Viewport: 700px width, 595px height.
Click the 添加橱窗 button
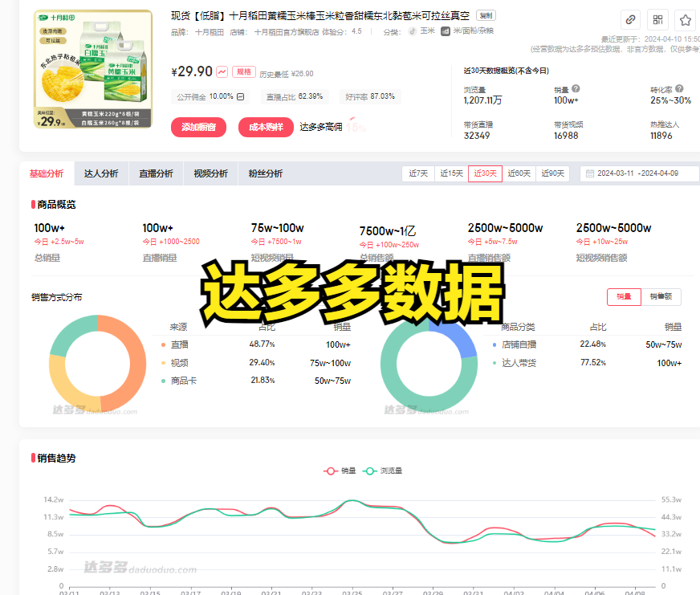tap(198, 127)
